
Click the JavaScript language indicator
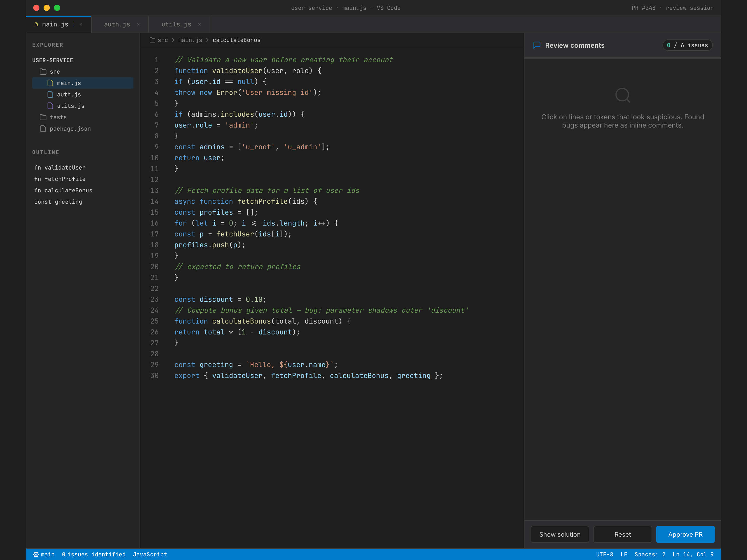click(150, 554)
